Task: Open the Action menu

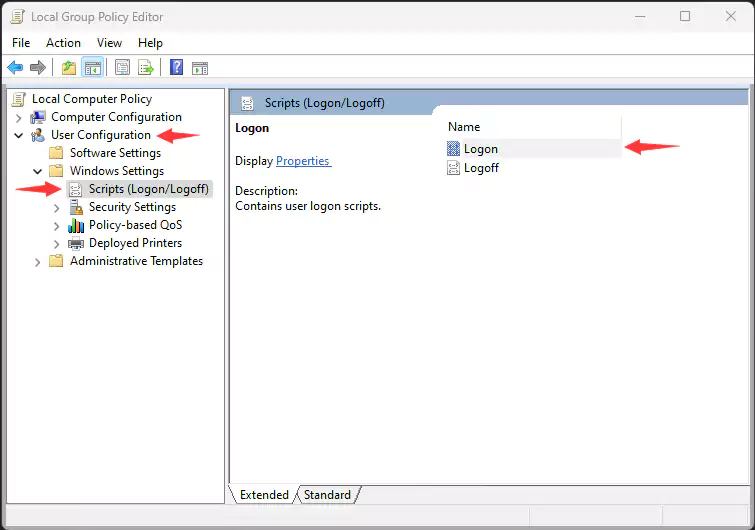Action: tap(63, 43)
